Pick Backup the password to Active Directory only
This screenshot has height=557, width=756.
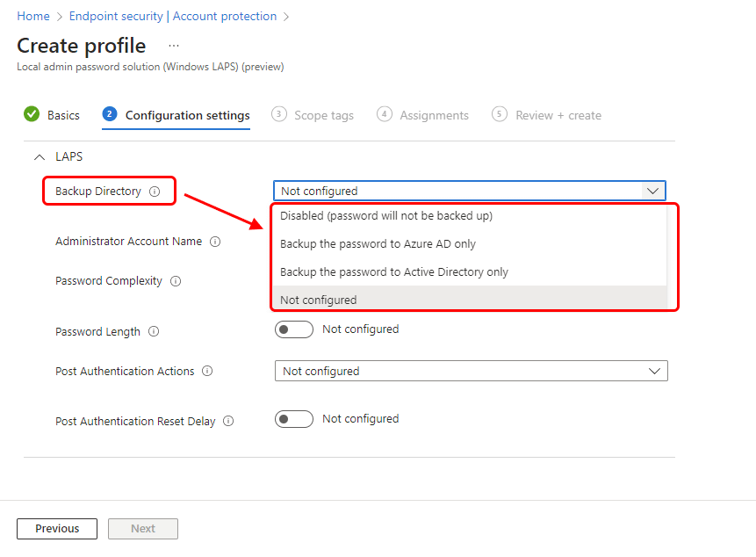[x=393, y=272]
